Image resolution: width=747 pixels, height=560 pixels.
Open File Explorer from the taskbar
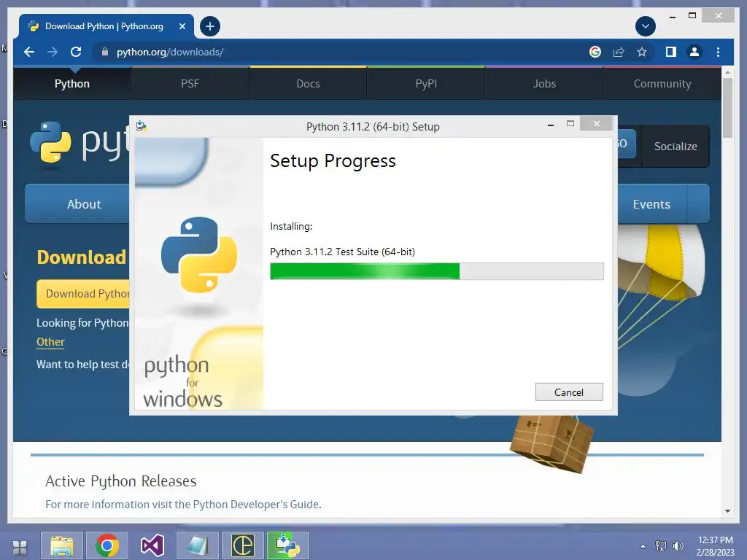[62, 545]
